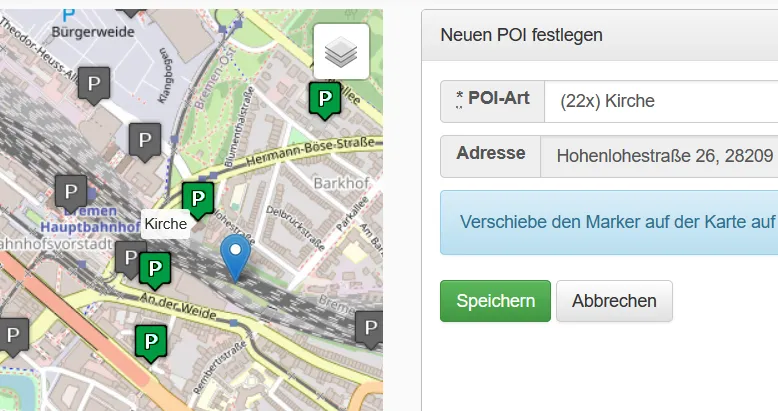Save the POI with Speichern
Image resolution: width=778 pixels, height=411 pixels.
(495, 301)
